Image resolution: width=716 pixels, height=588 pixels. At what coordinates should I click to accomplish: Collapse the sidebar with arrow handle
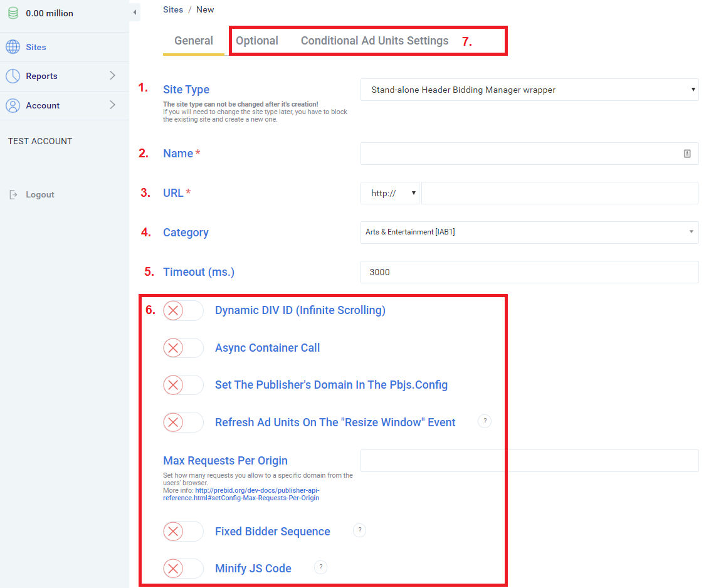coord(134,13)
